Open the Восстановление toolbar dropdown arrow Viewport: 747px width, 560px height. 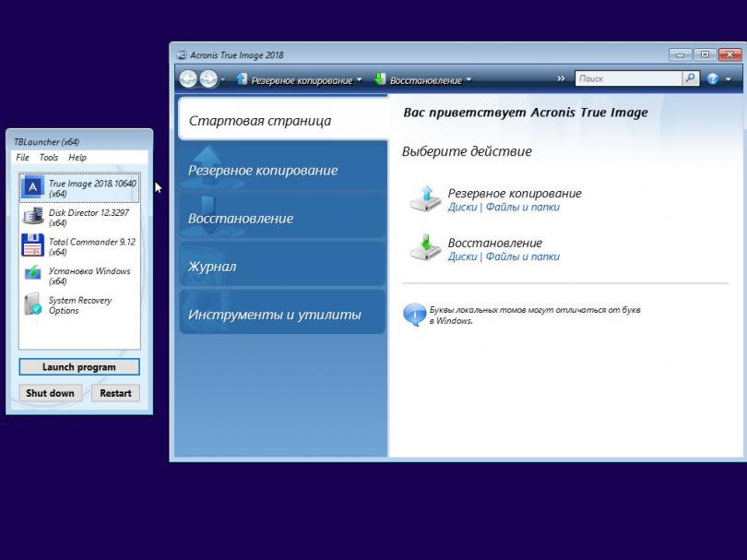[x=468, y=79]
